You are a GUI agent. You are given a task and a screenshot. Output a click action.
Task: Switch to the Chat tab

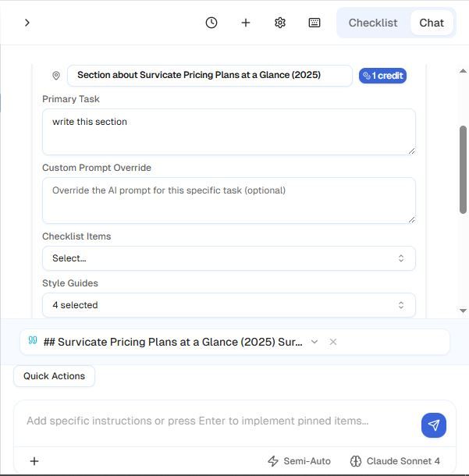click(432, 23)
